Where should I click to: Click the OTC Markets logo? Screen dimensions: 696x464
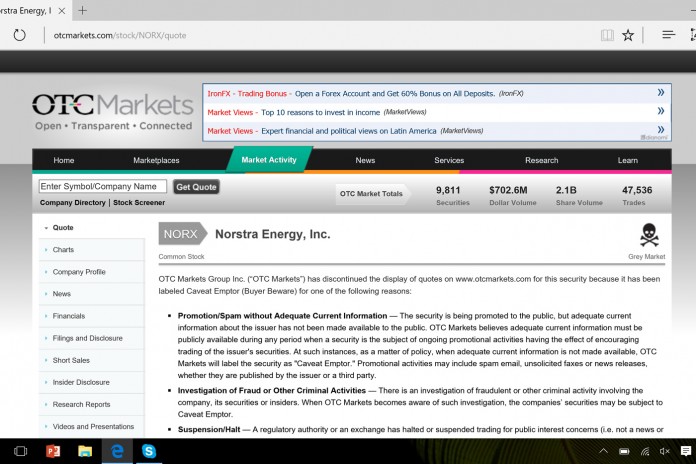[x=113, y=112]
